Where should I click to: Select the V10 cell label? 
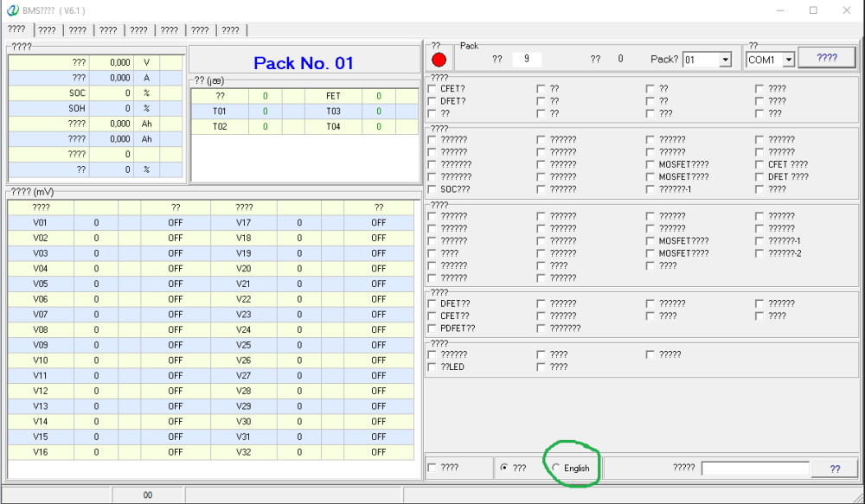coord(41,360)
